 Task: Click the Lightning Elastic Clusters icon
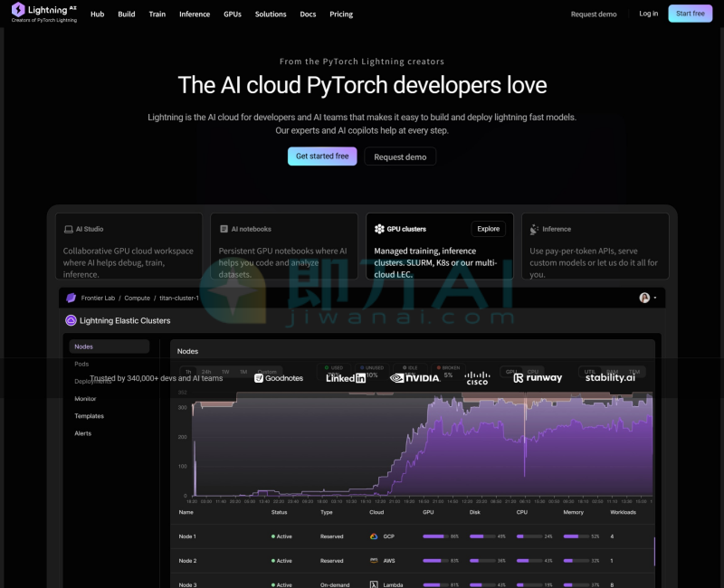pos(71,320)
